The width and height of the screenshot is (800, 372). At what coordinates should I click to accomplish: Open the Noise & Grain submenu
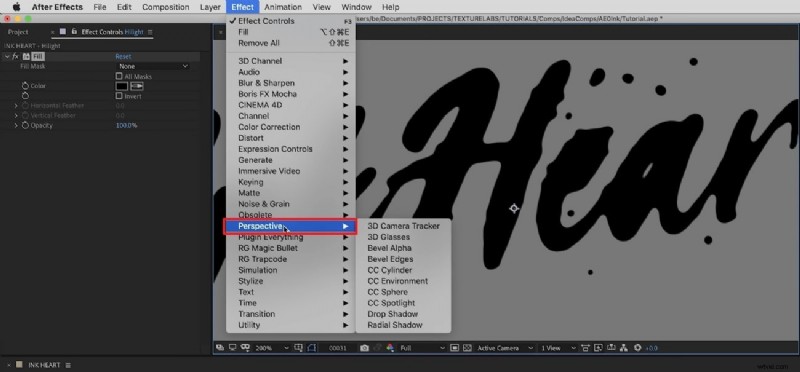291,204
